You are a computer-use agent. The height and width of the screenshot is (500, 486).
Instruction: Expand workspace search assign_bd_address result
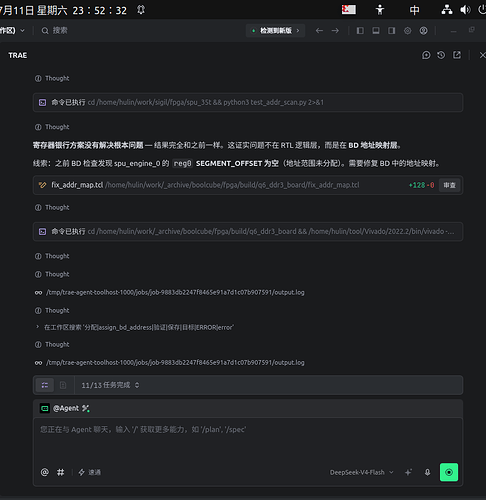coord(135,327)
